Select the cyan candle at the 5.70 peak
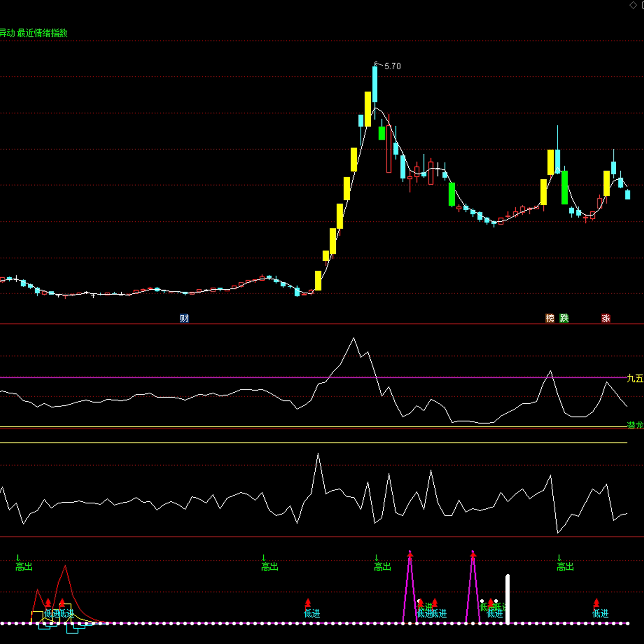Screen dimensions: 644x644 (x=375, y=84)
